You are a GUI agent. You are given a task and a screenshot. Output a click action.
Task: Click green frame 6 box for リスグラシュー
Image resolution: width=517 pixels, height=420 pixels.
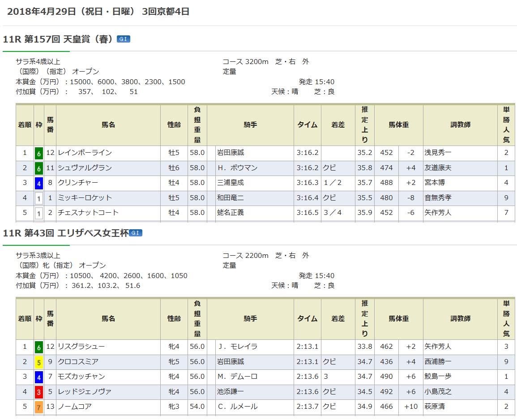coord(39,347)
